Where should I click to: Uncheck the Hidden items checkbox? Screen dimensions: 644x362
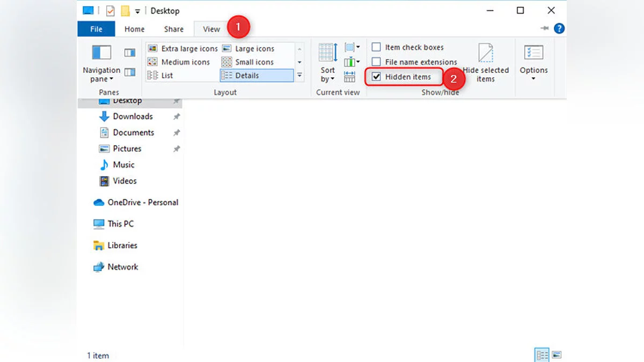pyautogui.click(x=376, y=77)
